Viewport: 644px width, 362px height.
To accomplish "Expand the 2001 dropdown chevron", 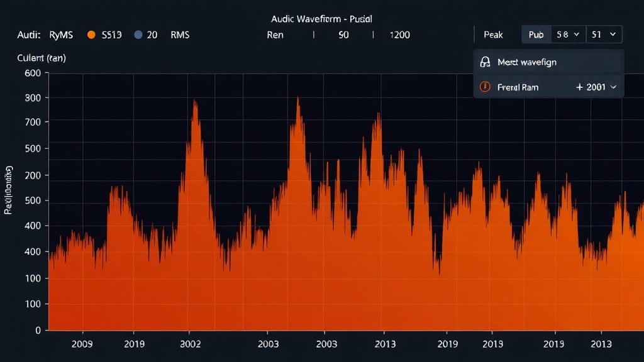I will coord(613,87).
